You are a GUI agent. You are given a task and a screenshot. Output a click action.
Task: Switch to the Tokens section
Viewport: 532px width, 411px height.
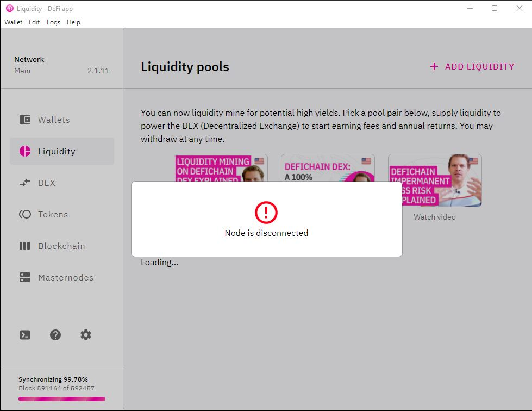click(62, 215)
